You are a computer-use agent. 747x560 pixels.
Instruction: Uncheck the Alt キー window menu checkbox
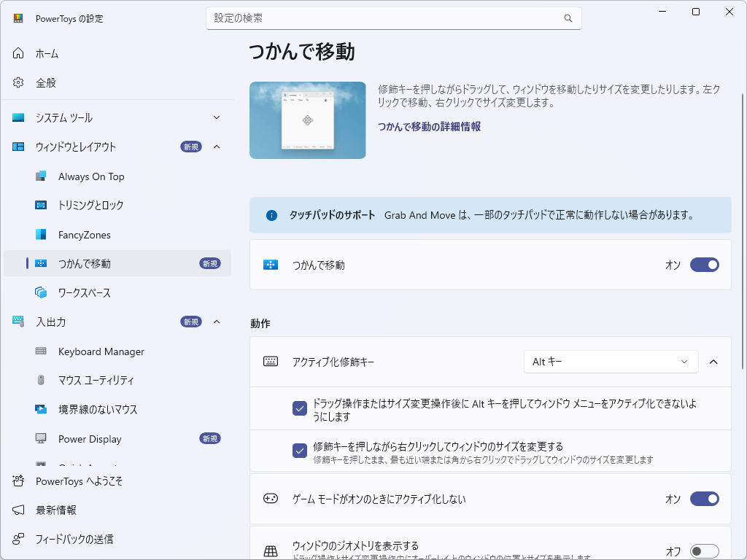pyautogui.click(x=300, y=408)
